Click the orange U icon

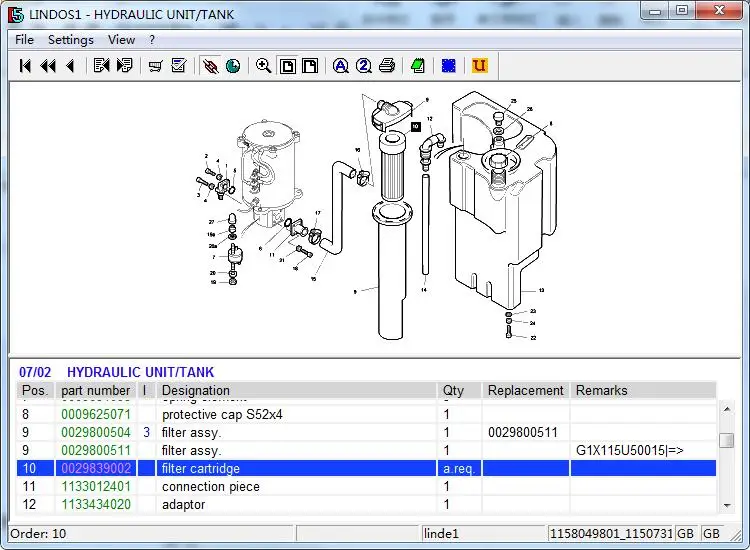[x=479, y=66]
